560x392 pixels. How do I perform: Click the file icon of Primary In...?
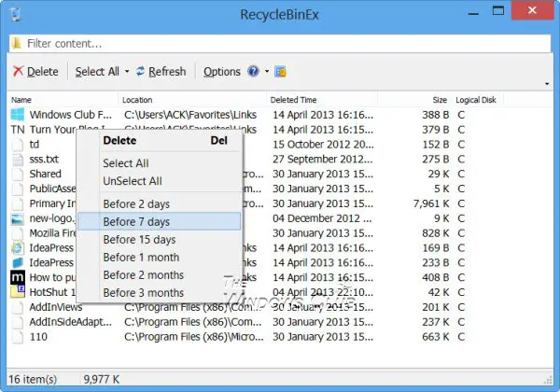(18, 203)
